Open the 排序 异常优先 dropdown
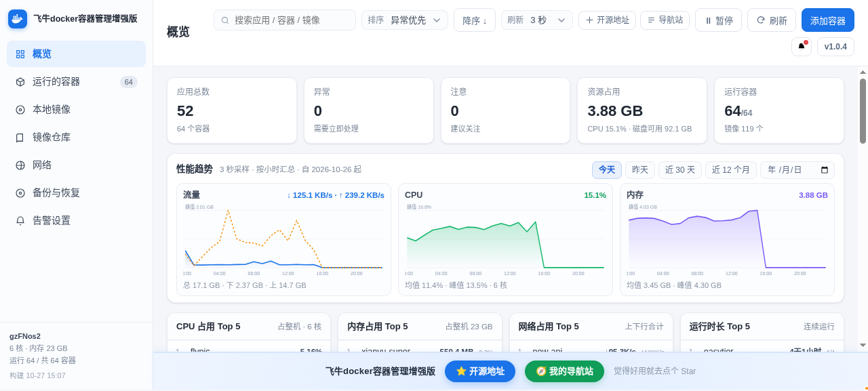 (x=405, y=20)
